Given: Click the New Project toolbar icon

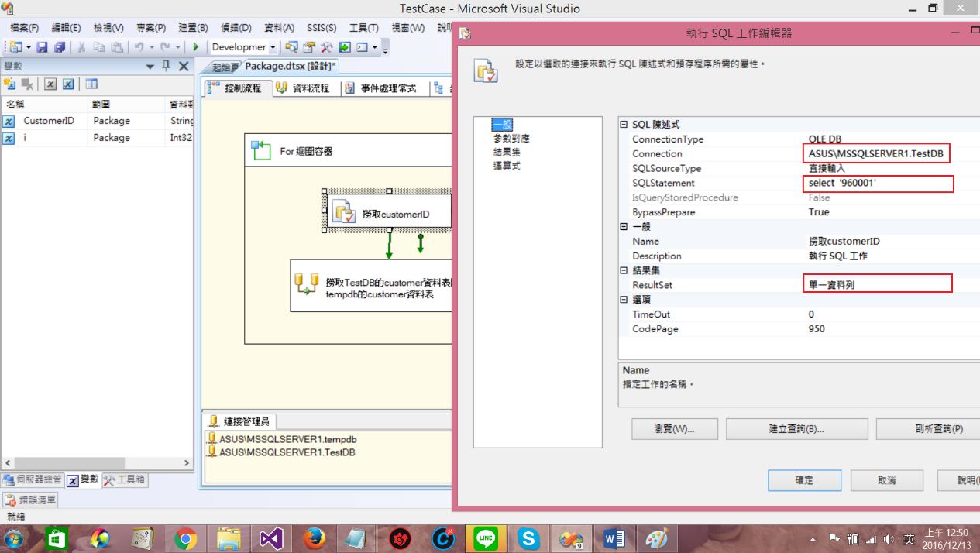Looking at the screenshot, I should pyautogui.click(x=16, y=47).
